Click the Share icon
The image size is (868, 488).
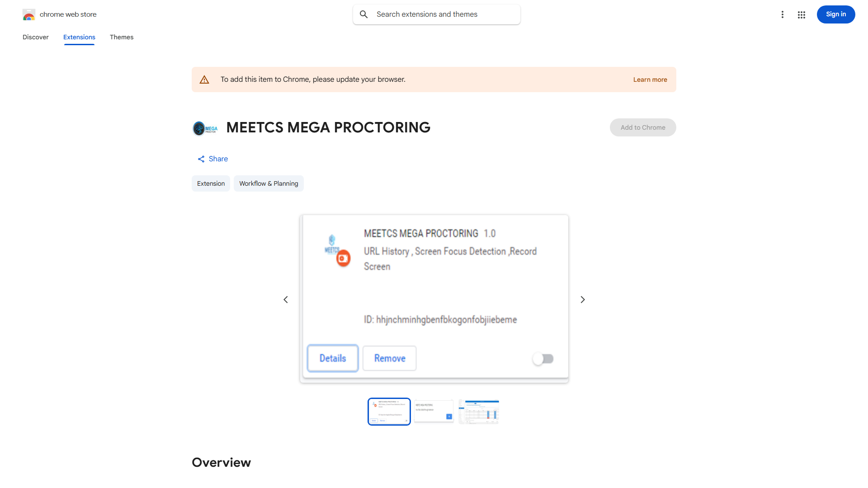201,159
